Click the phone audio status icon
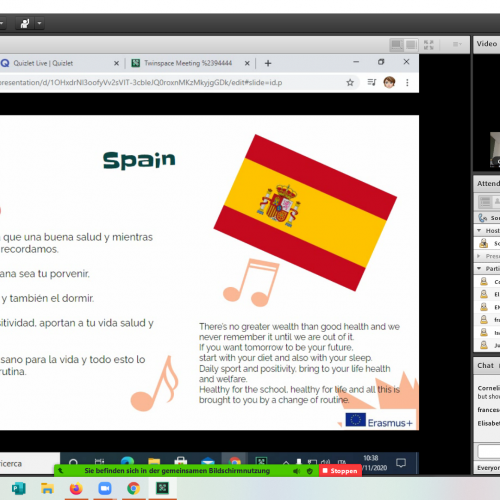Viewport: 500px width, 500px height. point(483,218)
